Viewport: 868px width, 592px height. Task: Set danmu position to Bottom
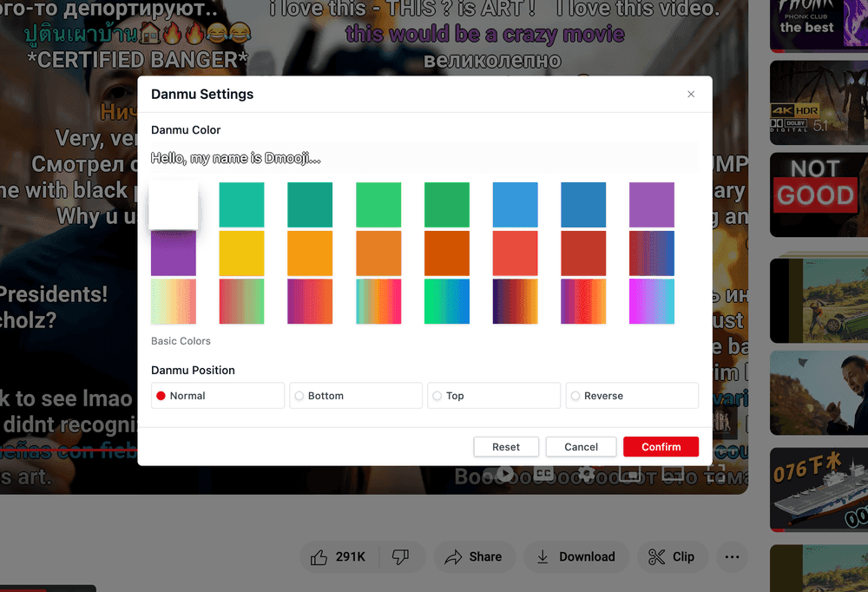pos(356,396)
